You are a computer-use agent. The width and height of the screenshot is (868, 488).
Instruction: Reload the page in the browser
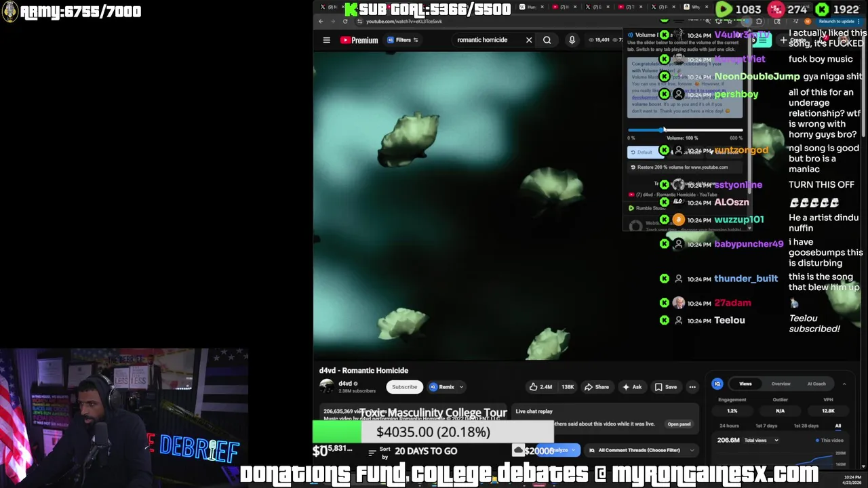pyautogui.click(x=344, y=21)
